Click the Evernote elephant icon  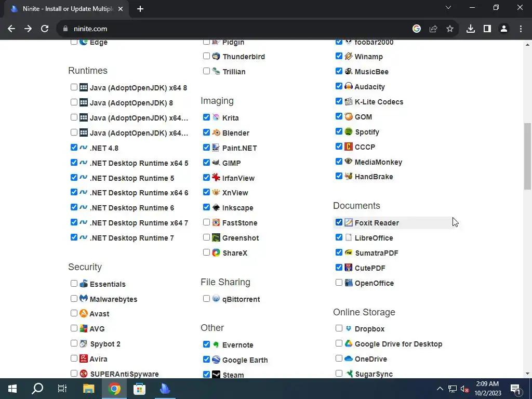pyautogui.click(x=216, y=345)
